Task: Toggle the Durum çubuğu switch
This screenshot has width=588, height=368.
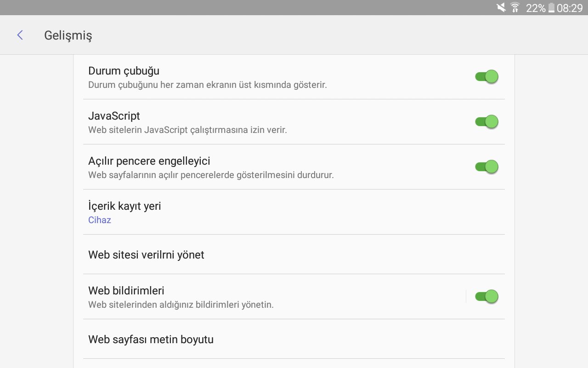Action: coord(486,76)
